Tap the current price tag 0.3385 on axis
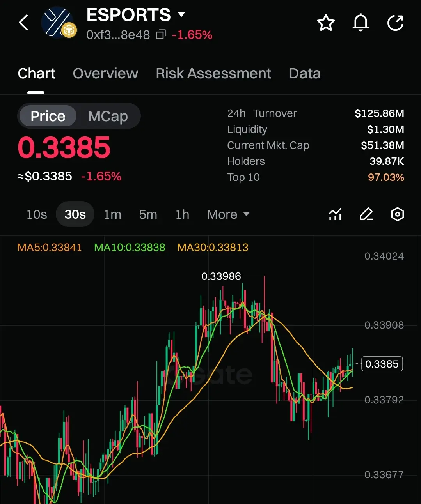This screenshot has height=504, width=421. pos(382,364)
